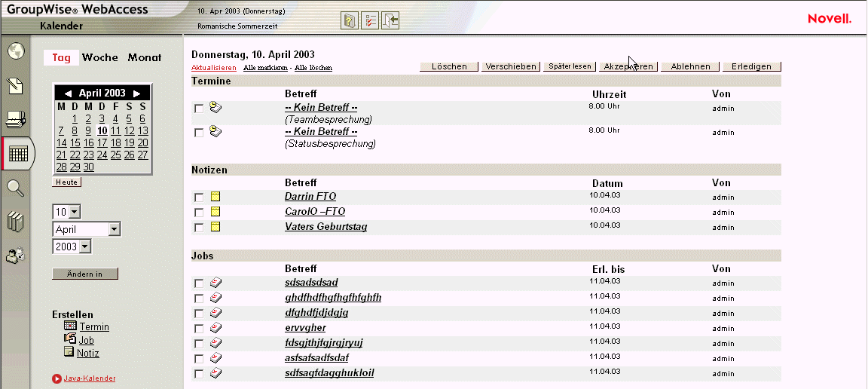Click the task icon for ervvgher
Screen dimensions: 868x389
coord(216,327)
